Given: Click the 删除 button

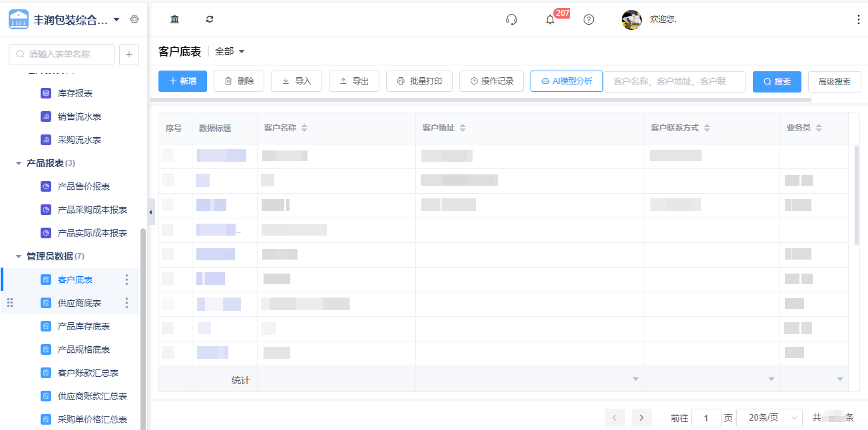Looking at the screenshot, I should 239,81.
